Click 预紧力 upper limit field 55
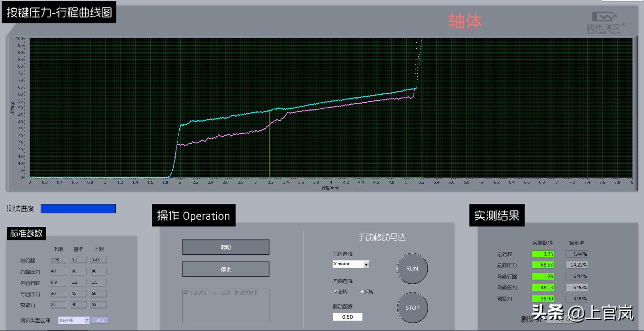 [99, 304]
